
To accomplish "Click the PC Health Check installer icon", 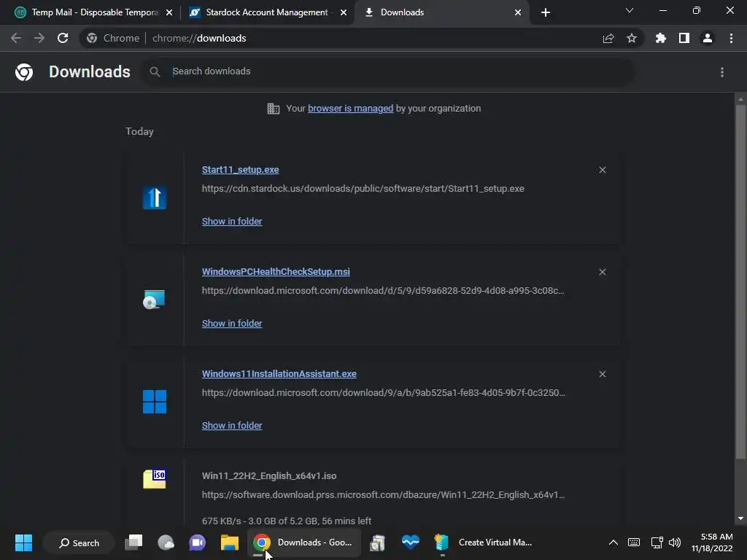I will point(155,300).
